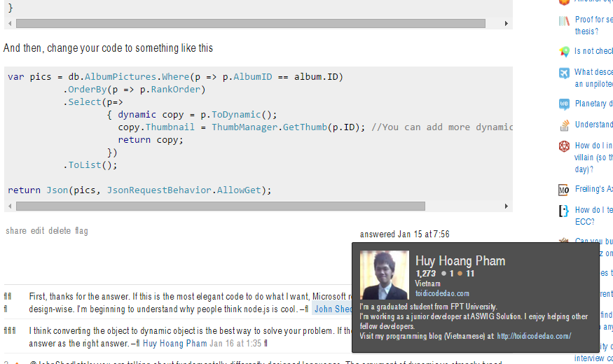The width and height of the screenshot is (613, 364).
Task: Click site icon beside 'Planetary d' question
Action: [564, 104]
